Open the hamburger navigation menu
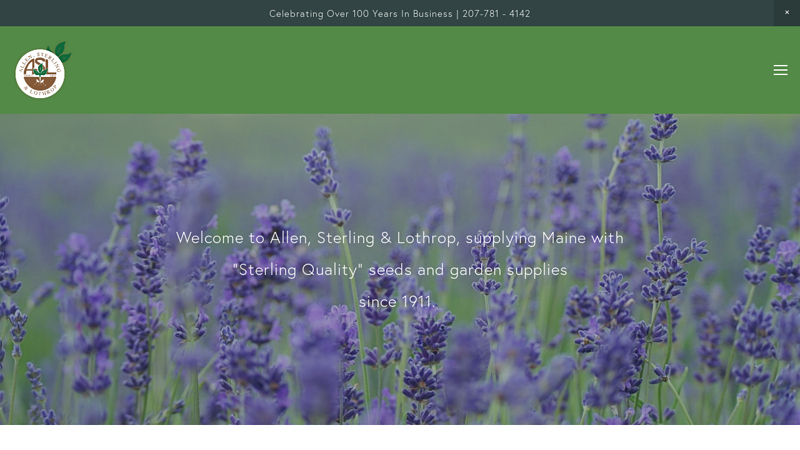The height and width of the screenshot is (450, 800). [x=780, y=70]
